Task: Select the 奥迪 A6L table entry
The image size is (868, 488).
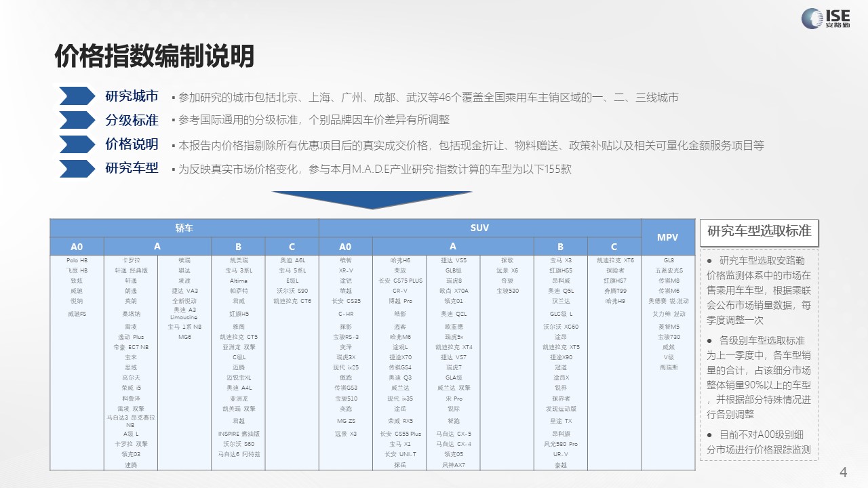Action: 292,260
